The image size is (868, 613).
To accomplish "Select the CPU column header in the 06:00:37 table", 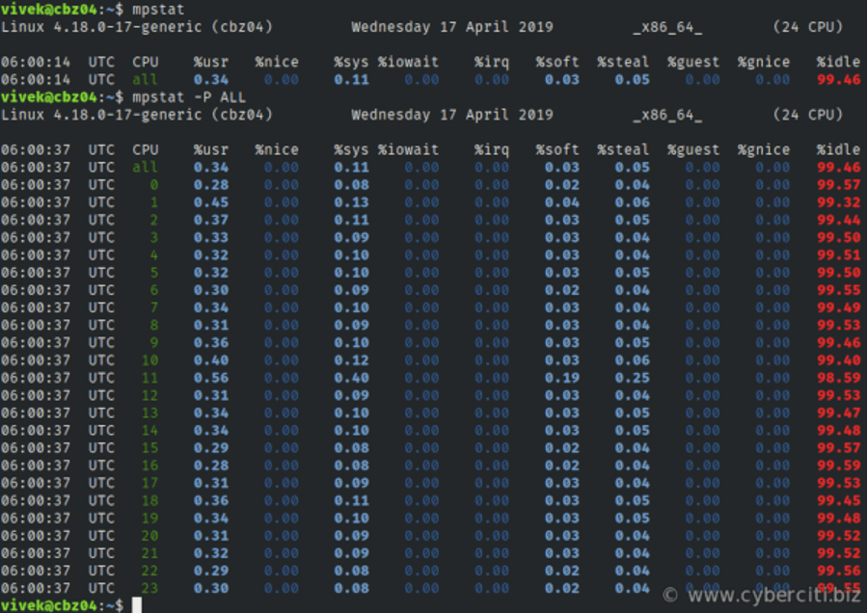I will (146, 150).
